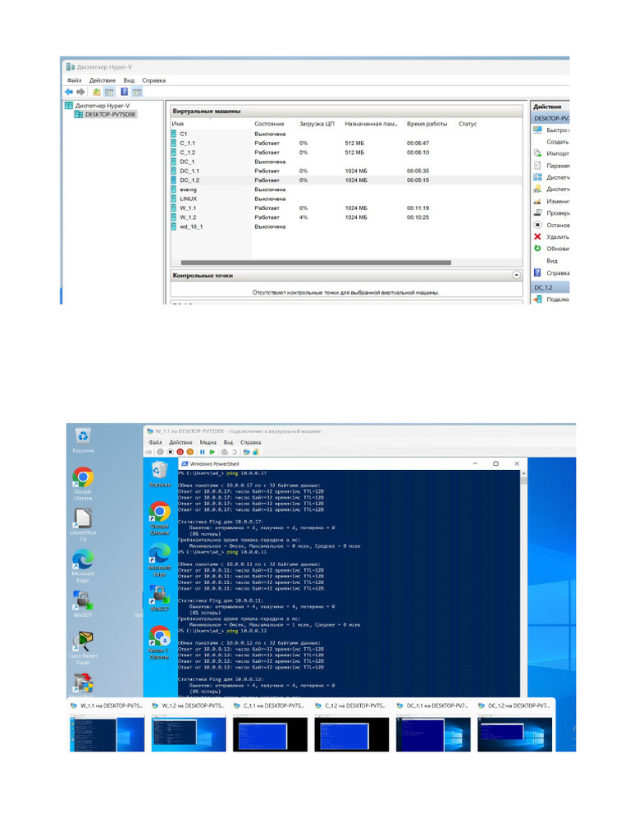The height and width of the screenshot is (840, 630).
Task: Sort by the Статус column header
Action: (467, 124)
